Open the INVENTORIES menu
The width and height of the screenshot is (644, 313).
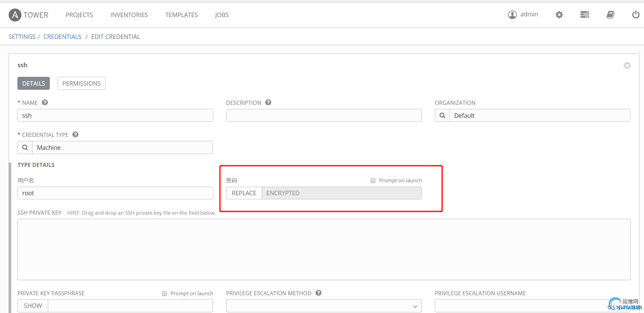click(129, 15)
